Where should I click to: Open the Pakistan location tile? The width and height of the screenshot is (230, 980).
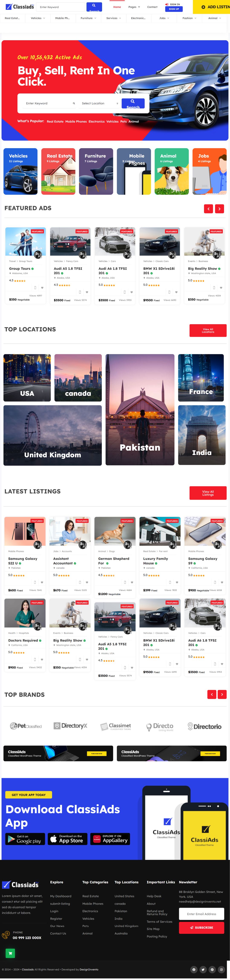tap(140, 409)
